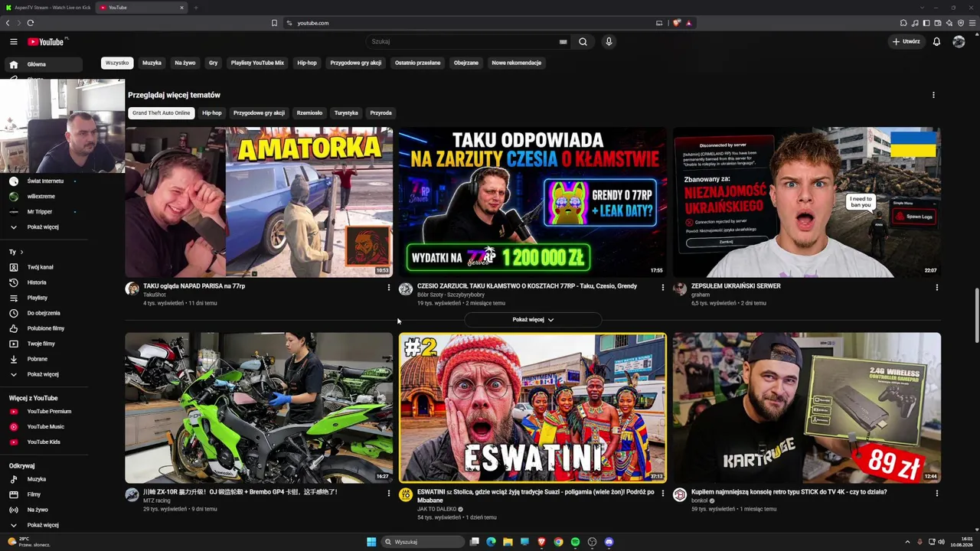
Task: Open File Explorer from the taskbar
Action: click(508, 542)
